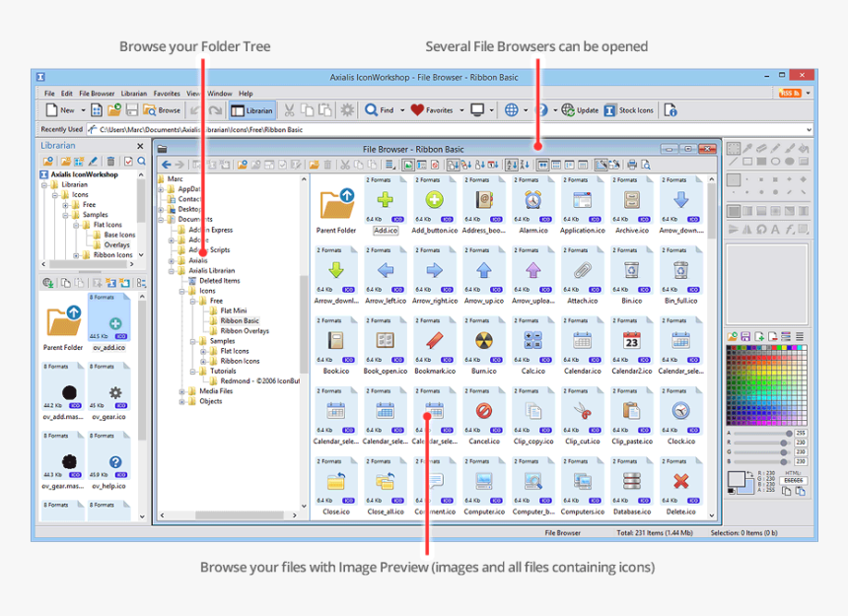Viewport: 848px width, 616px height.
Task: Pick the pure red swatch in palette top row
Action: [x=775, y=349]
